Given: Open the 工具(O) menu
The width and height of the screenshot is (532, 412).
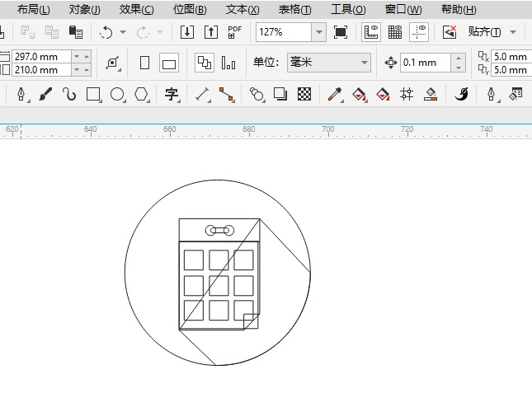Looking at the screenshot, I should coord(348,10).
